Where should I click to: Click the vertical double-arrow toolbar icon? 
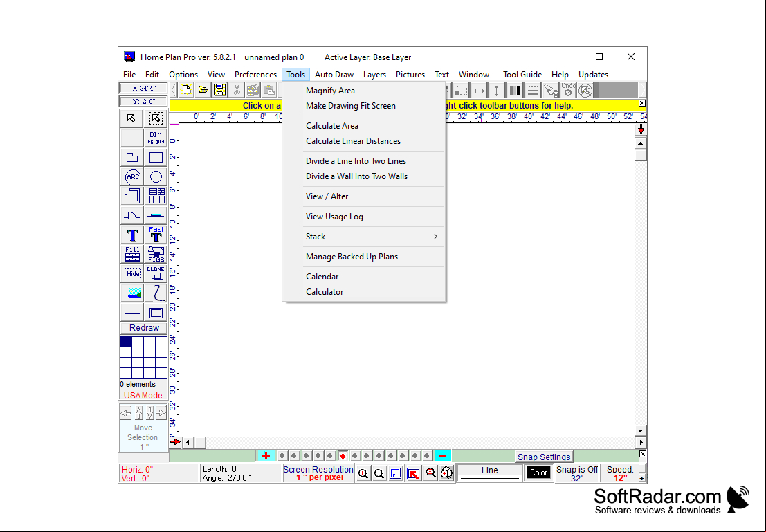pyautogui.click(x=496, y=91)
